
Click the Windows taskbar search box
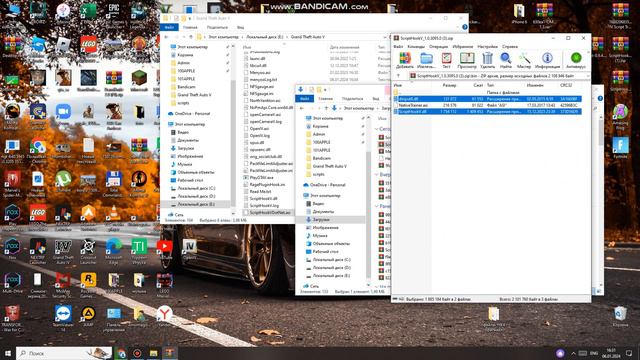tap(64, 353)
